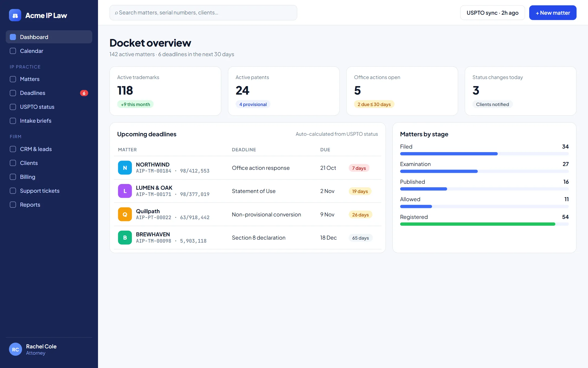Click the Billing sidebar icon
This screenshot has height=368, width=588.
coord(13,177)
